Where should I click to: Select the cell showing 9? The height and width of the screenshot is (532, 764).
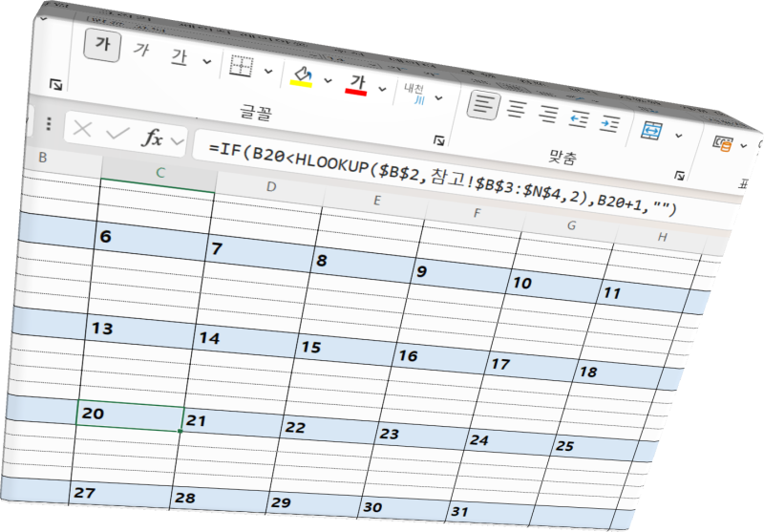464,276
